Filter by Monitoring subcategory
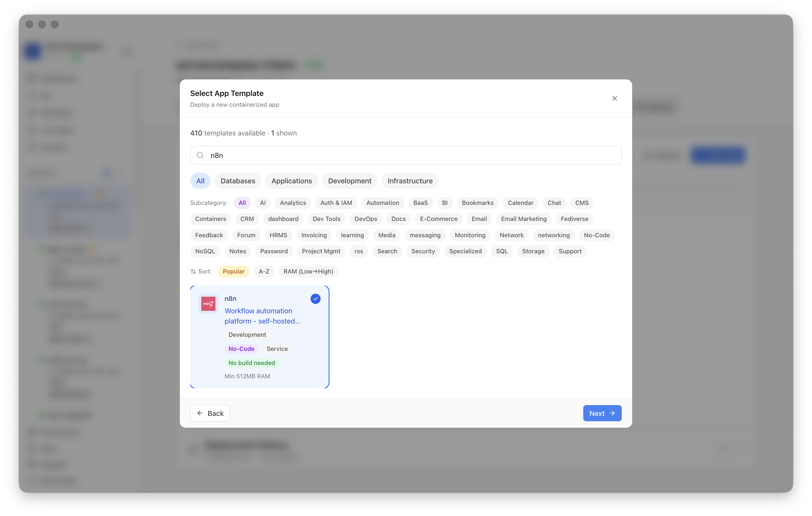This screenshot has height=516, width=812. click(x=470, y=235)
